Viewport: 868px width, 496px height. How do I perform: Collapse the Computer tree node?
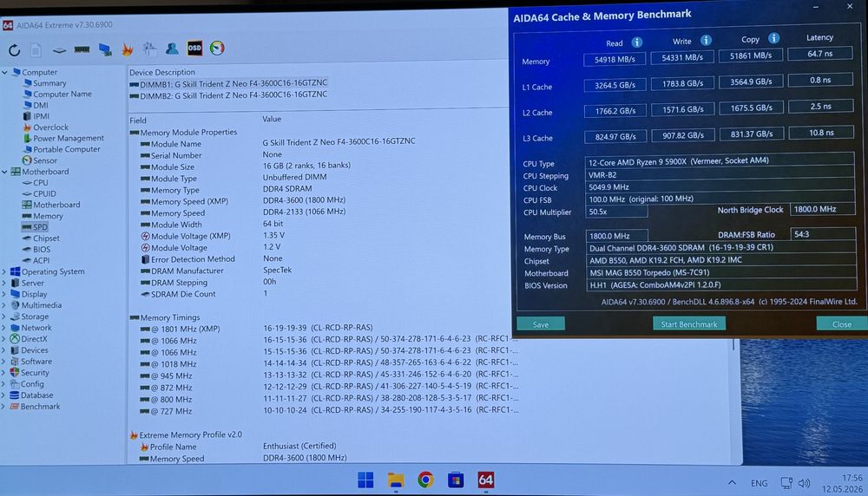(x=5, y=72)
